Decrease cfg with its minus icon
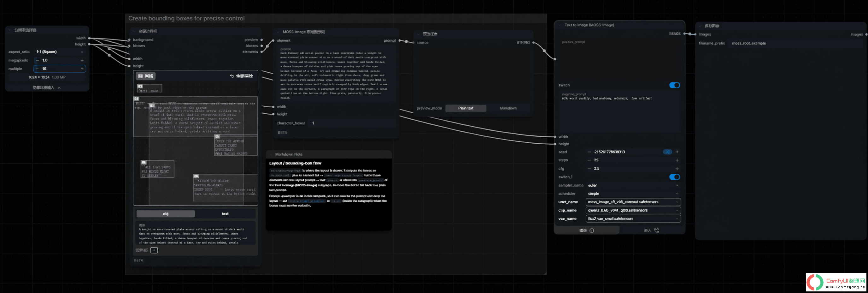This screenshot has width=868, height=293. coord(589,169)
